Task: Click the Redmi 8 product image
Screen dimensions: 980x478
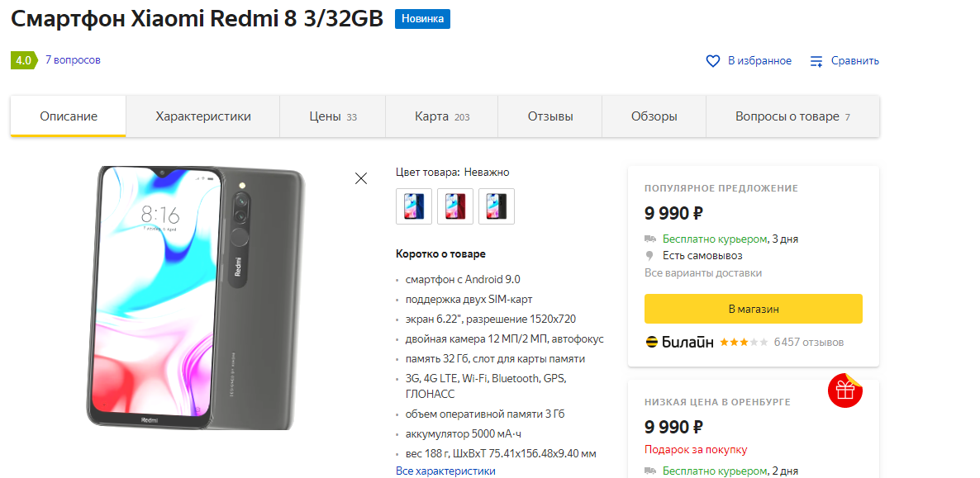Action: pos(196,298)
